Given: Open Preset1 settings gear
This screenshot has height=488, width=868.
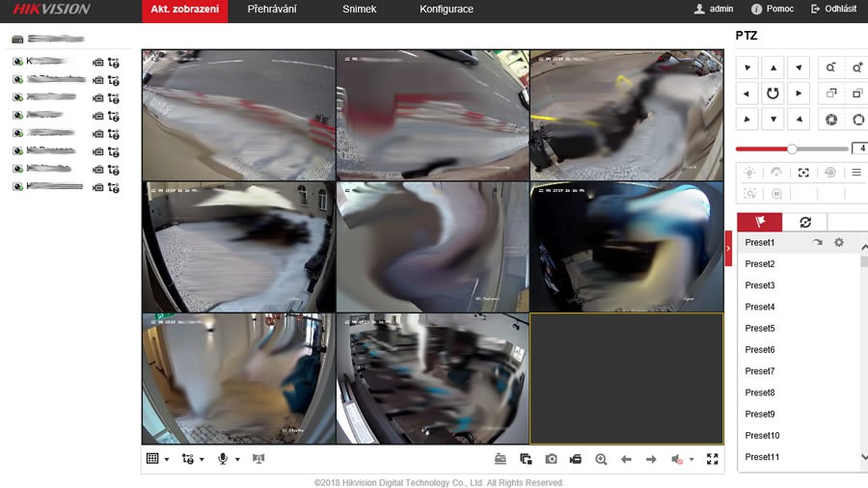Looking at the screenshot, I should (838, 242).
